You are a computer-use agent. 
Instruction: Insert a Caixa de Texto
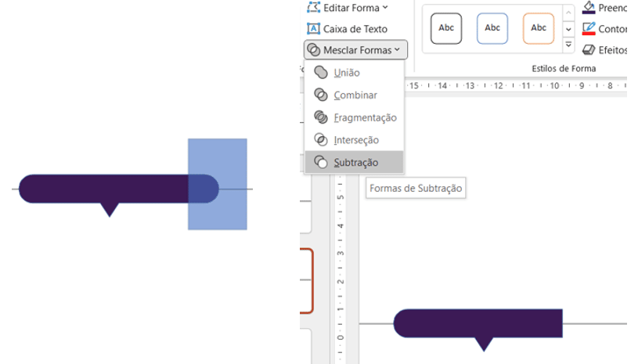347,29
